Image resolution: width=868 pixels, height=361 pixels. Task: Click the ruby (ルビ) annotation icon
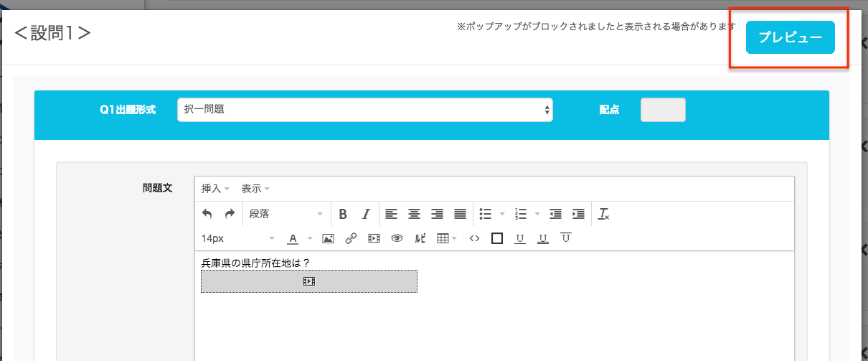tap(420, 238)
